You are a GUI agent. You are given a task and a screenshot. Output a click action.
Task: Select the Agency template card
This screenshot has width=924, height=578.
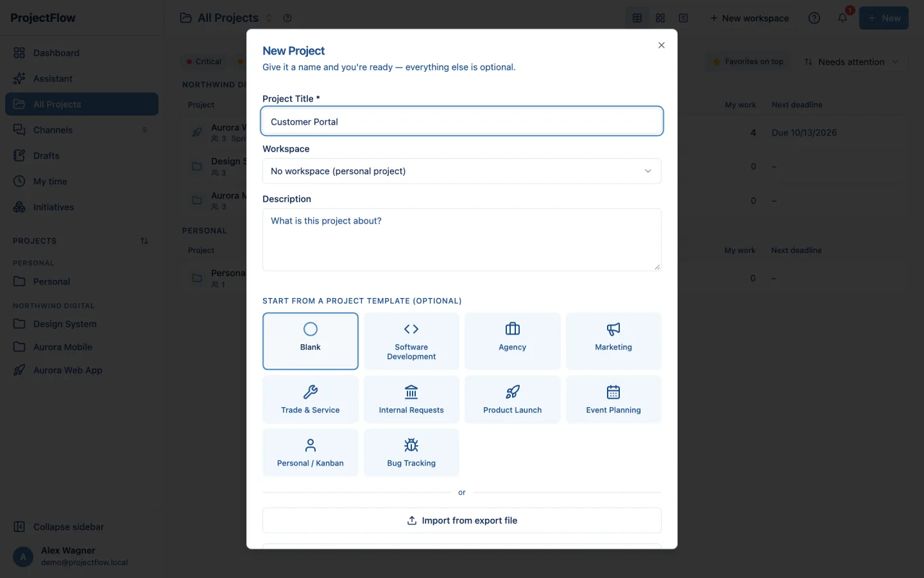tap(512, 341)
